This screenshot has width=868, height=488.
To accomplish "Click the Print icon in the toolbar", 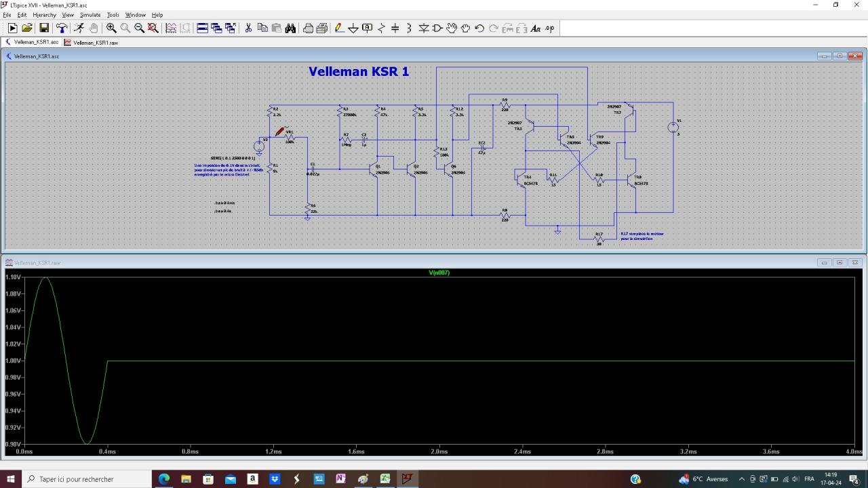I will click(x=308, y=28).
